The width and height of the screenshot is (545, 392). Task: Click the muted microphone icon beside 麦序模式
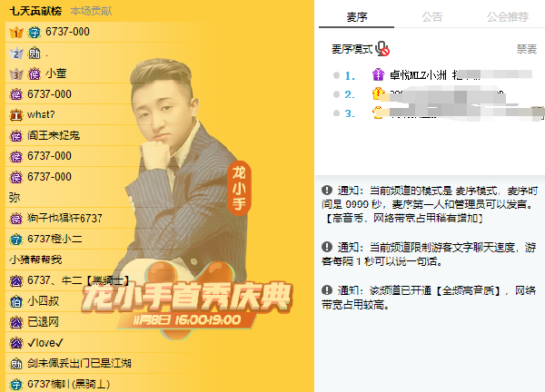pyautogui.click(x=382, y=49)
